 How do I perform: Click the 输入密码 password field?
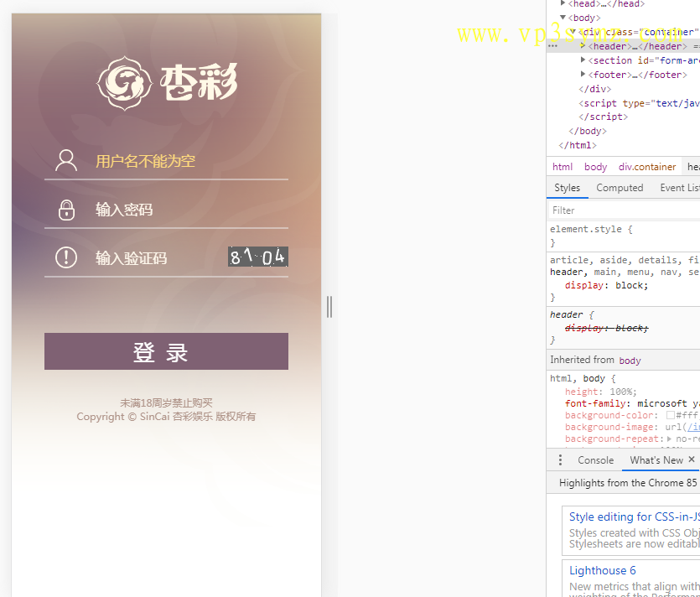[x=166, y=210]
